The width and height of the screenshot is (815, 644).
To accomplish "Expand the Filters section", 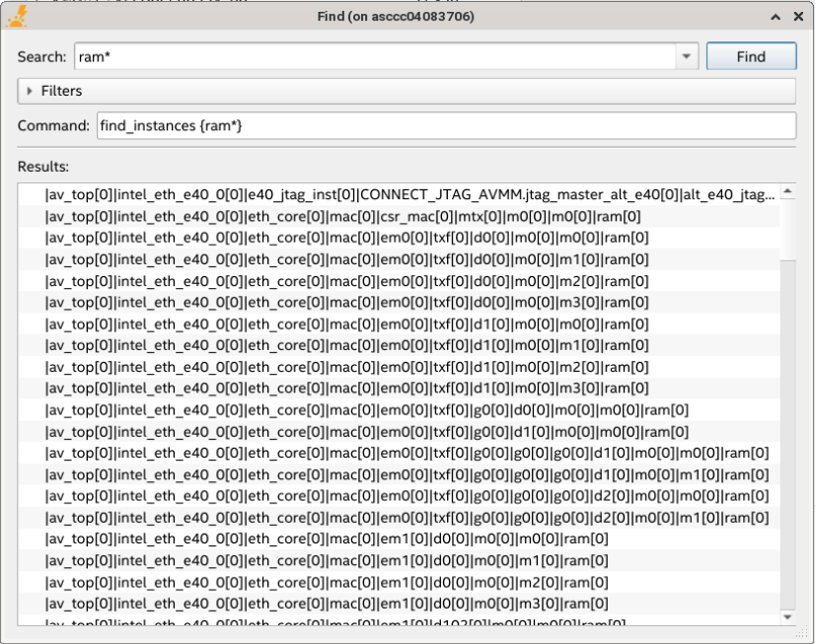I will click(x=407, y=91).
